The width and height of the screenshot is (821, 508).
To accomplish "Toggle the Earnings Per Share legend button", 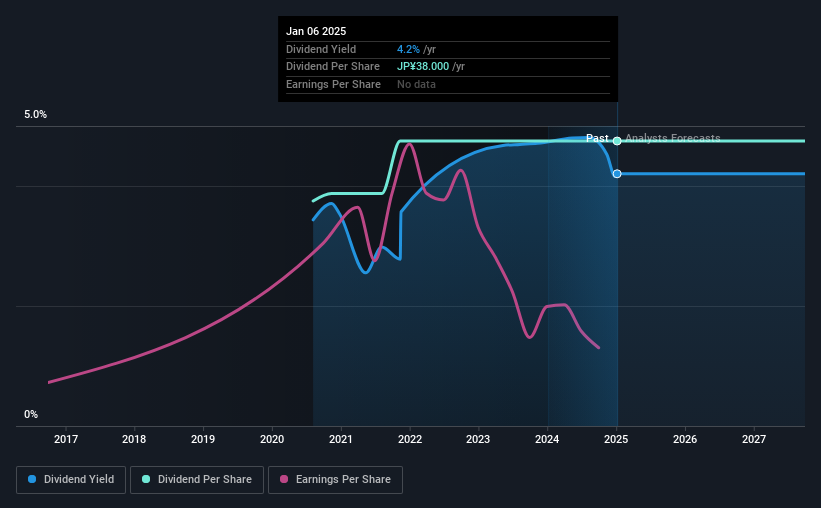I will pyautogui.click(x=335, y=480).
